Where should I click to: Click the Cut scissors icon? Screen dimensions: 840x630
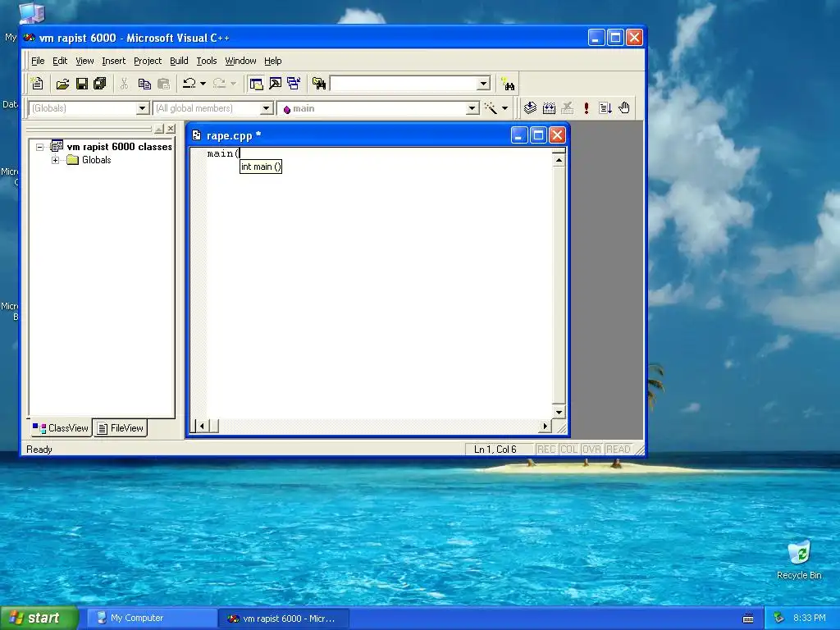[x=125, y=84]
